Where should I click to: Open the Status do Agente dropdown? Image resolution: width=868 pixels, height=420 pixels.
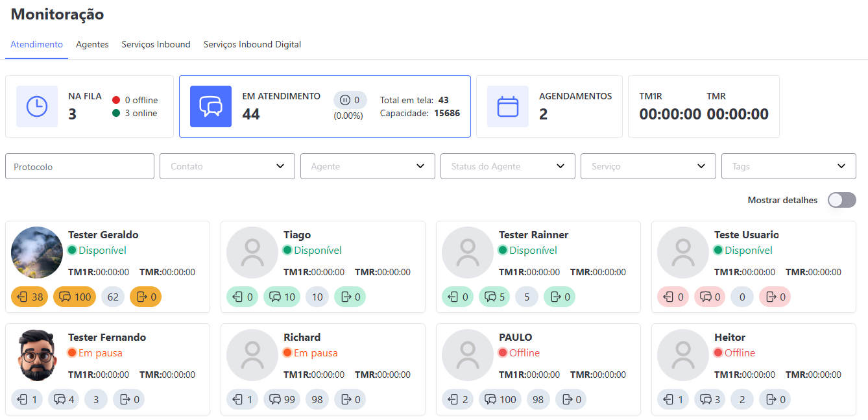(x=507, y=166)
